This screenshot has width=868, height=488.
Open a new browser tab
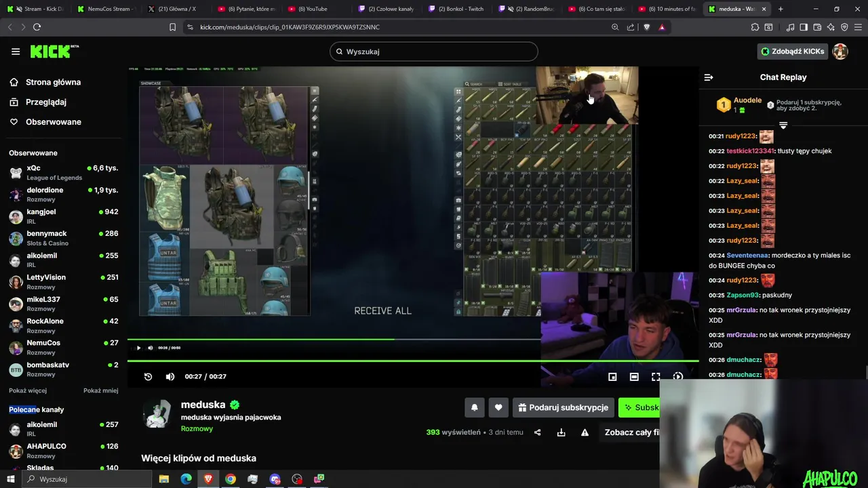pyautogui.click(x=781, y=9)
